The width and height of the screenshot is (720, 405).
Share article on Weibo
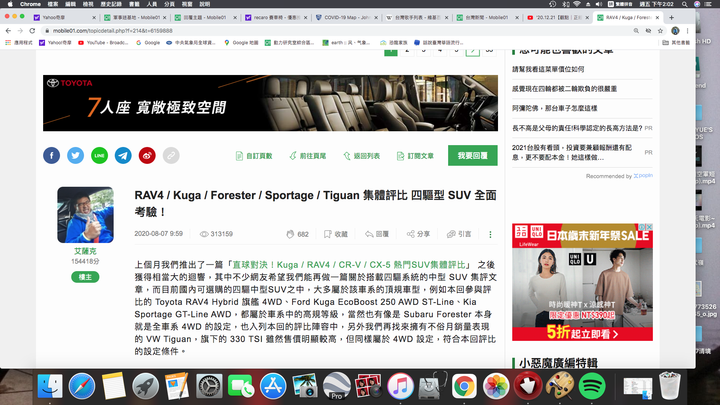point(147,156)
